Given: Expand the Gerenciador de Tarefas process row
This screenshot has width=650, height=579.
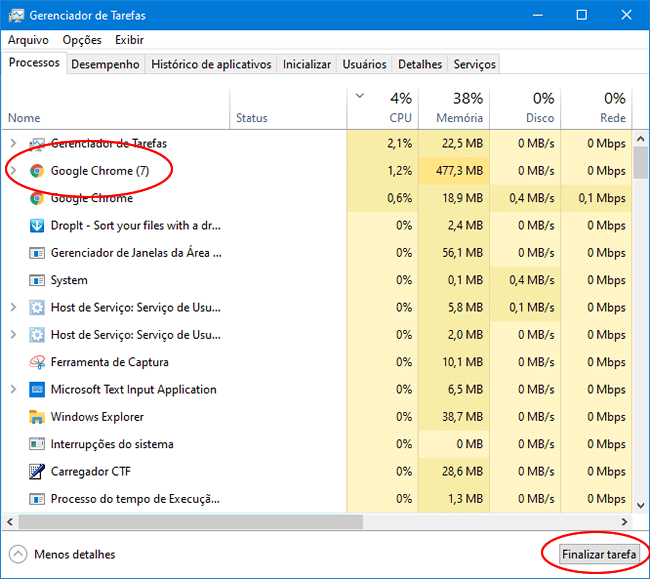Looking at the screenshot, I should coord(13,144).
